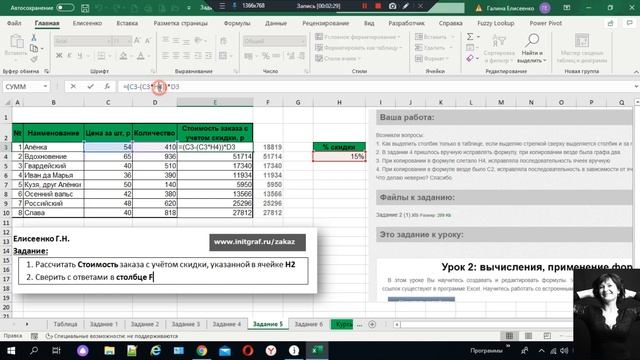Image resolution: width=640 pixels, height=360 pixels.
Task: Click the Comments icon near ribbon tabs
Action: (629, 23)
